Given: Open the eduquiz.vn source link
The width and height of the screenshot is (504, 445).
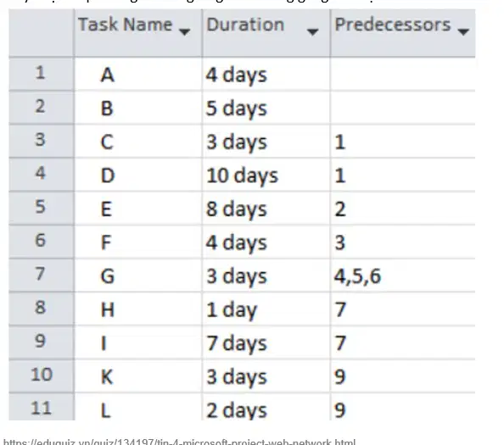Looking at the screenshot, I should [x=179, y=442].
